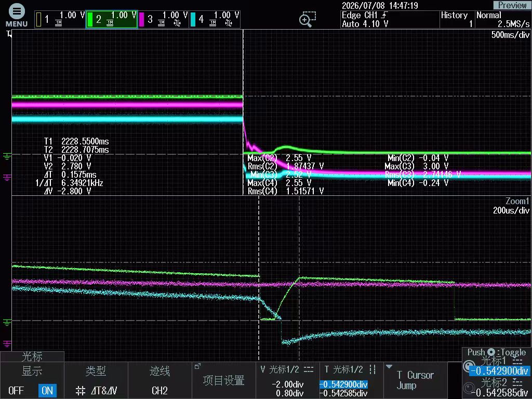
Task: Click the trigger position T marker
Action: click(9, 33)
